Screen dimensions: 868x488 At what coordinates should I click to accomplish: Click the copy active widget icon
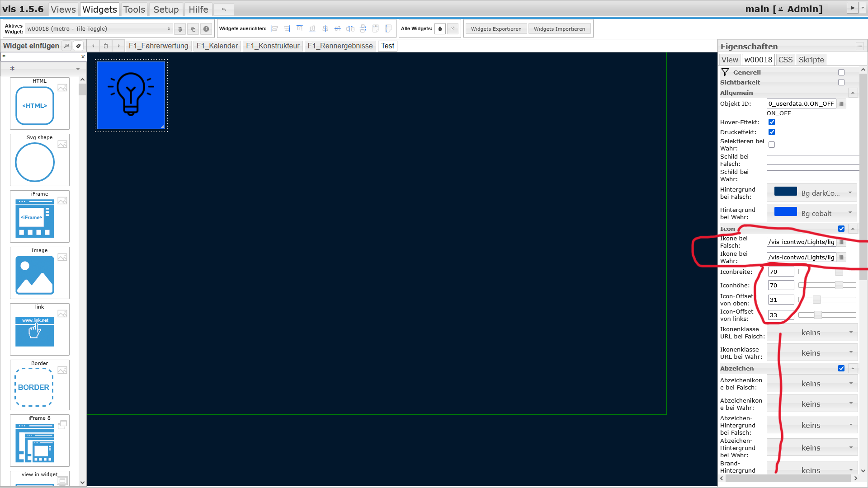pos(193,28)
